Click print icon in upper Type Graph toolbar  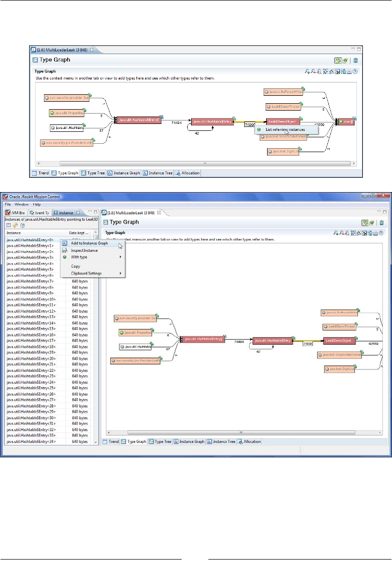[349, 72]
